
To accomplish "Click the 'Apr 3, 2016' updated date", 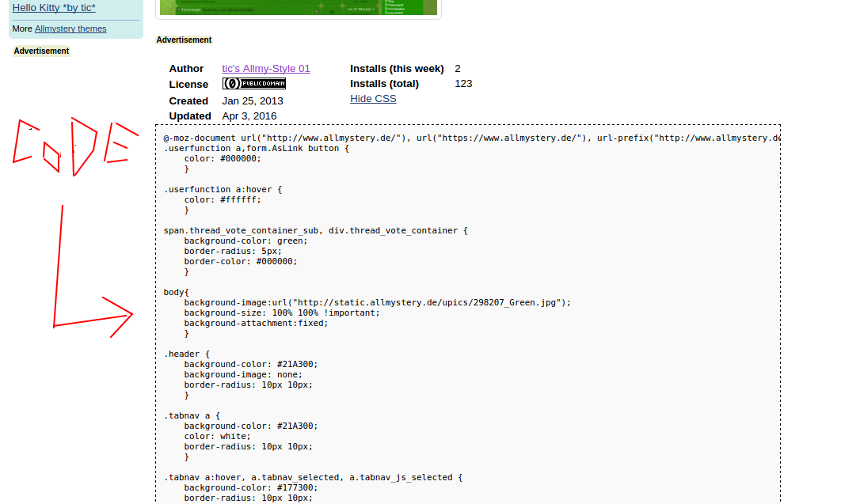I will pos(249,116).
